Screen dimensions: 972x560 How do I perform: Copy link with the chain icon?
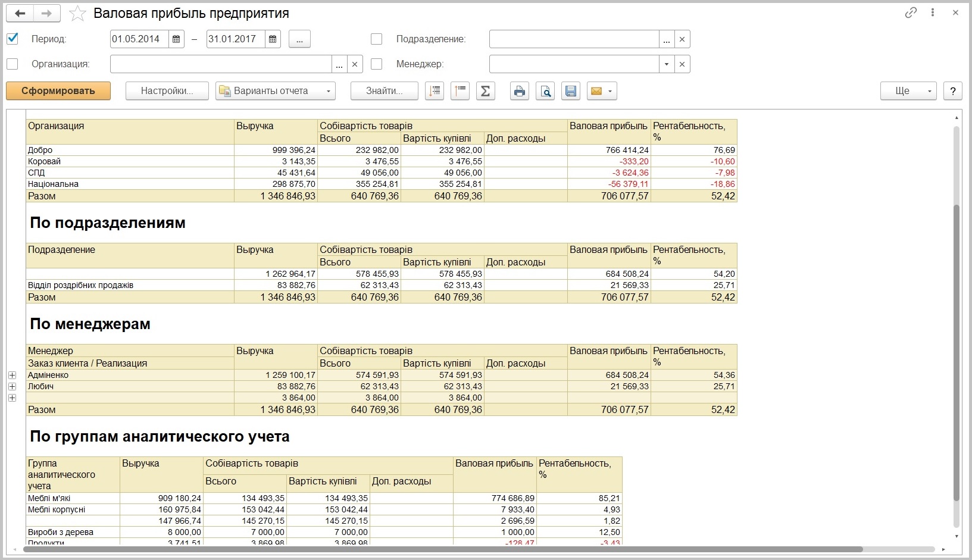click(x=911, y=12)
